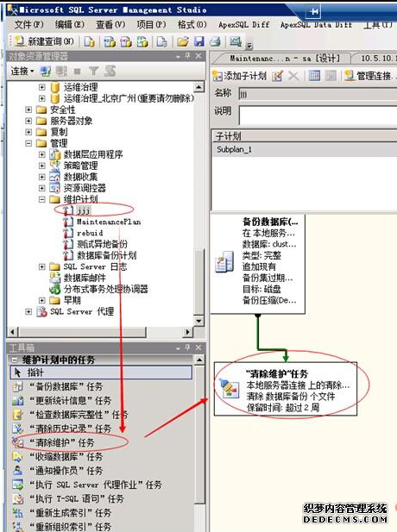Expand the SQL Server 代理 node
The image size is (397, 532).
click(x=28, y=311)
